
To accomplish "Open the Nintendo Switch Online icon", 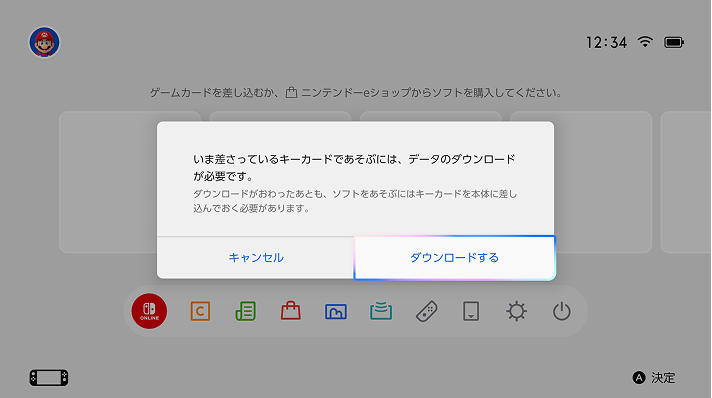I will point(149,311).
